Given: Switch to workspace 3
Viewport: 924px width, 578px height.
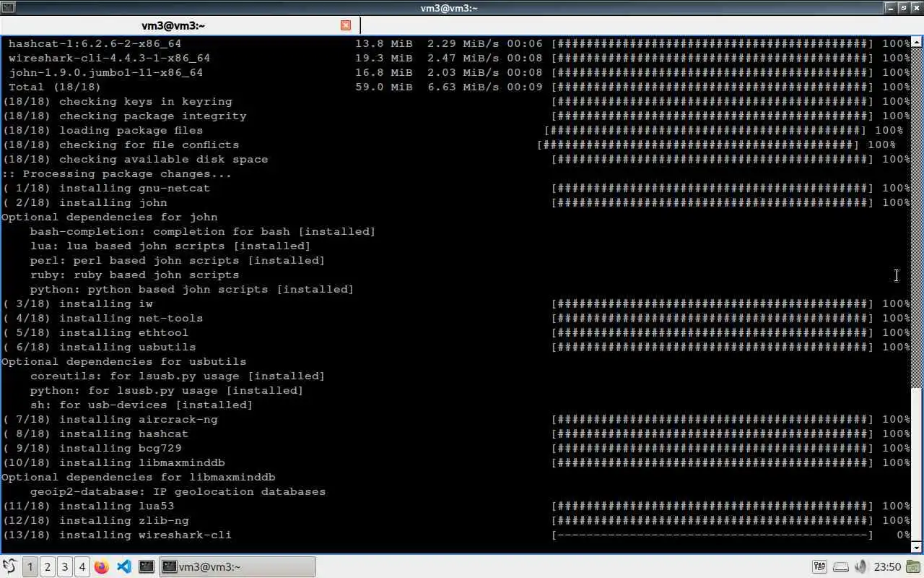Looking at the screenshot, I should [64, 566].
